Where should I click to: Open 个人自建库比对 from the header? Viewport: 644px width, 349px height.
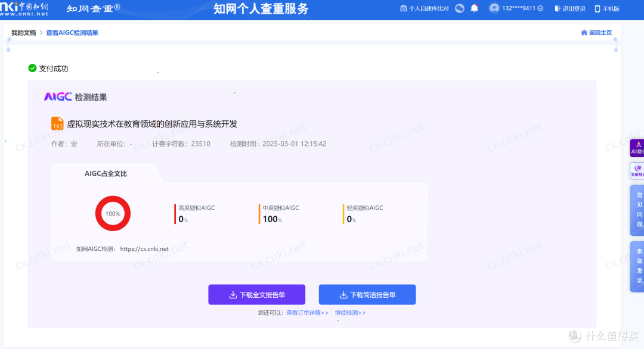pyautogui.click(x=425, y=8)
